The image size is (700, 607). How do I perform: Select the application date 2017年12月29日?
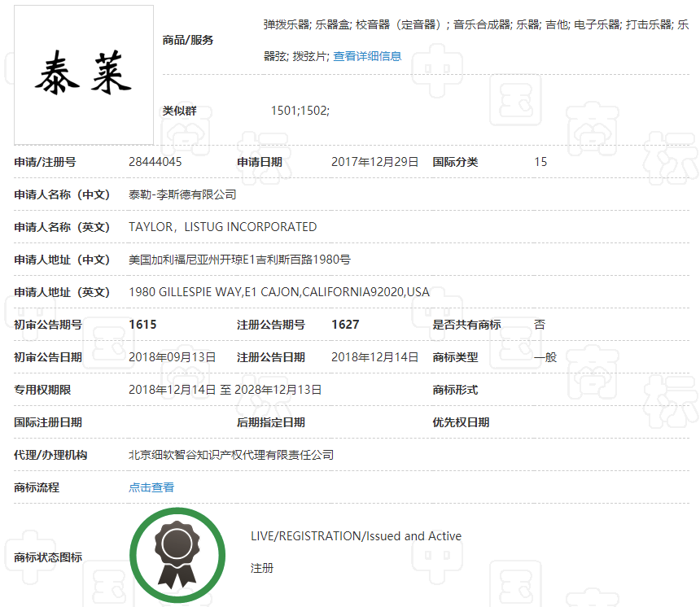pos(374,162)
